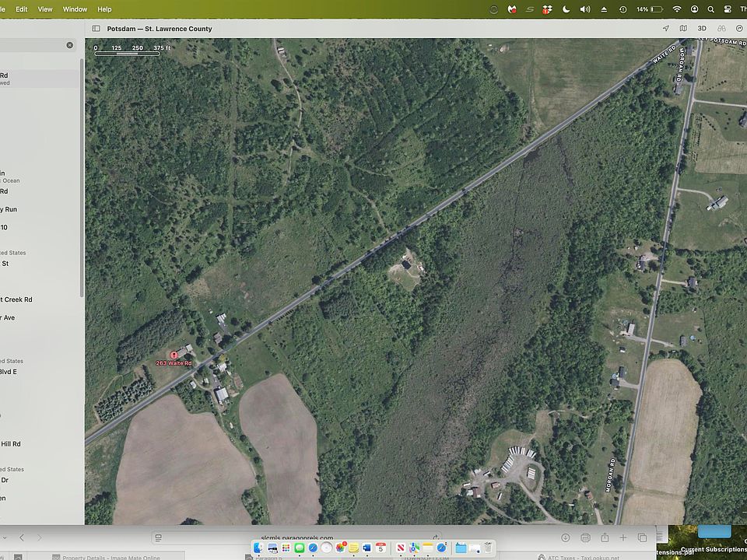This screenshot has height=560, width=747.
Task: Open Trash in the Dock
Action: point(488,548)
